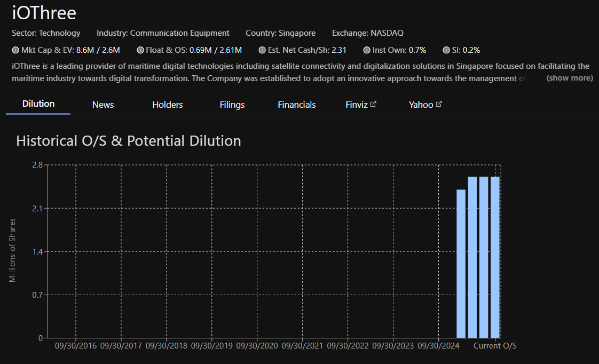Click the shortest leftmost chart bar

click(461, 264)
